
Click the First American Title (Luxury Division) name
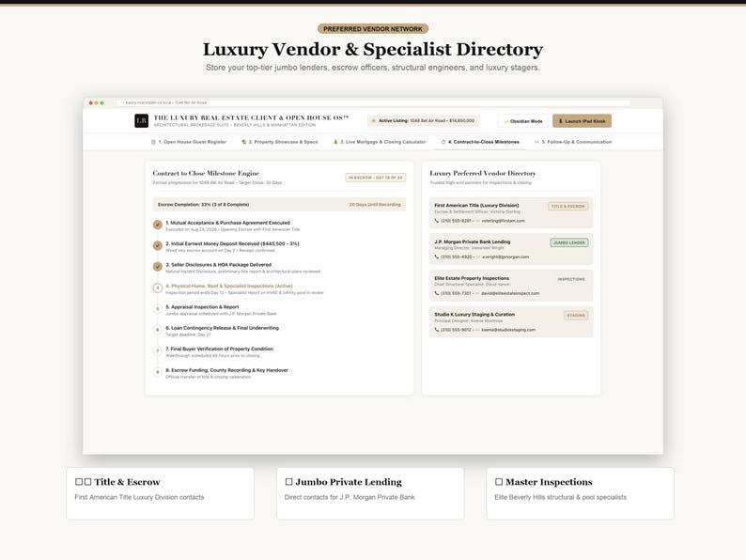click(x=476, y=206)
